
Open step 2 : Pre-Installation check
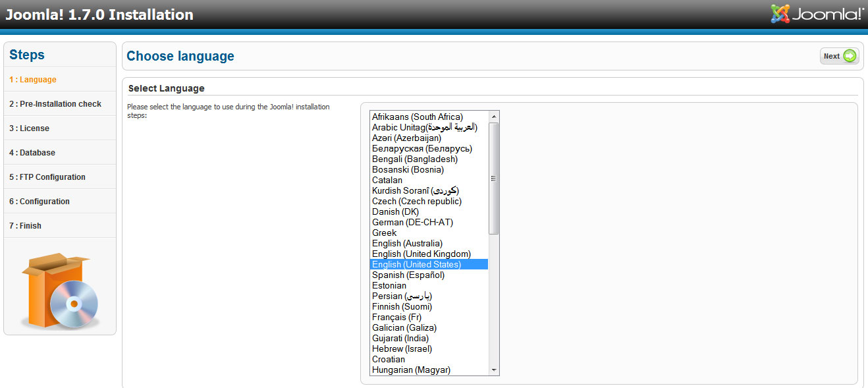60,104
